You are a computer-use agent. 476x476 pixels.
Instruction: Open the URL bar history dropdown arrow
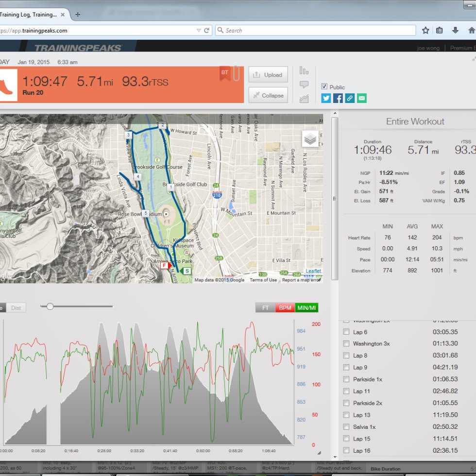pyautogui.click(x=198, y=30)
